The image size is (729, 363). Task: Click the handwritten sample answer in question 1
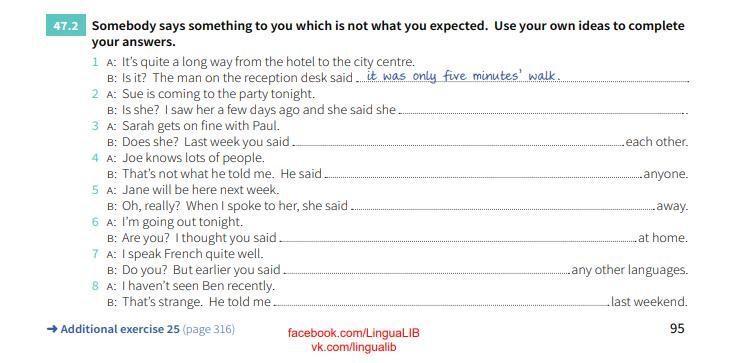(463, 76)
